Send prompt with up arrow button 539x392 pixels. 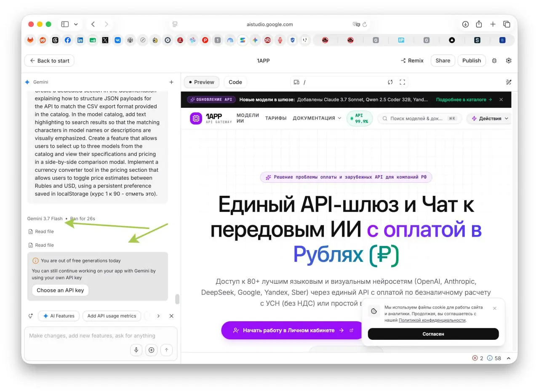(166, 350)
